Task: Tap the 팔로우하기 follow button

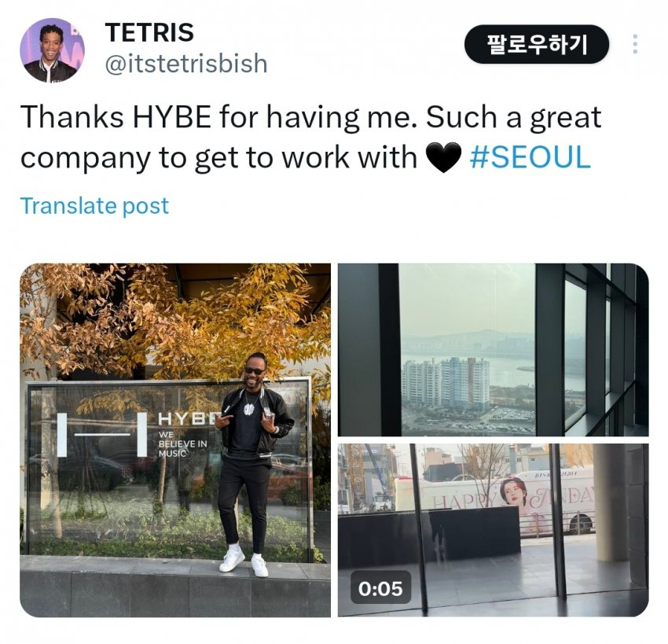Action: (537, 44)
